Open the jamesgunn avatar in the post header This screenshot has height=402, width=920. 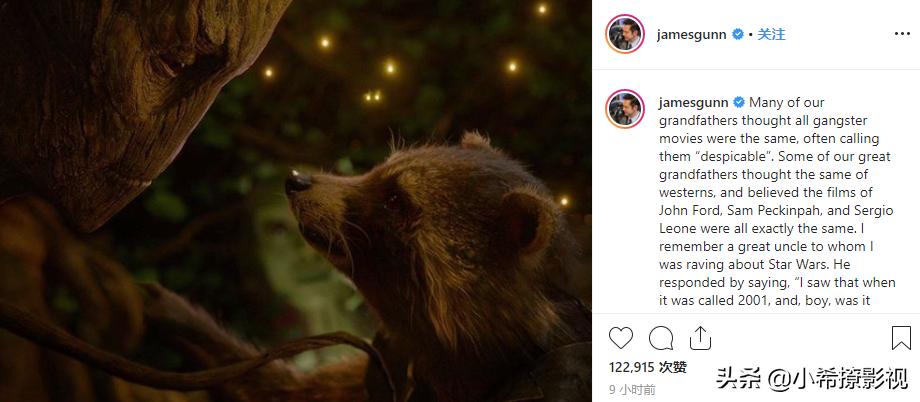pos(625,35)
